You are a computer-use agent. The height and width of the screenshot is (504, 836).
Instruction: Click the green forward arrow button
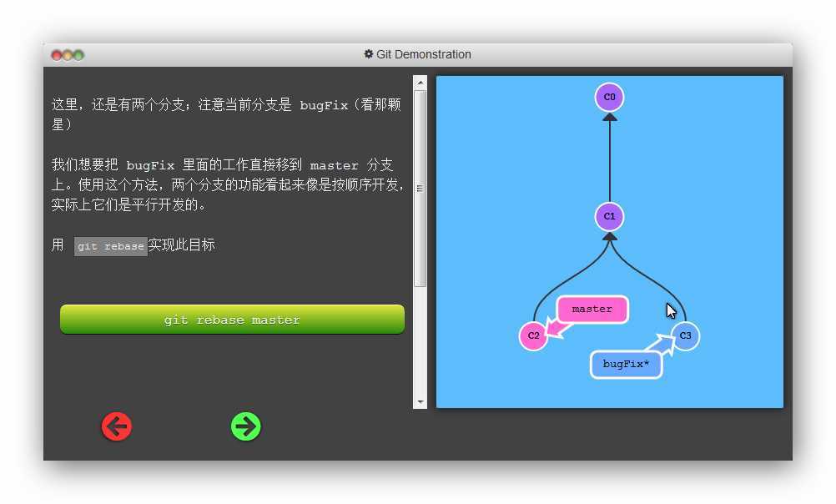pos(246,426)
